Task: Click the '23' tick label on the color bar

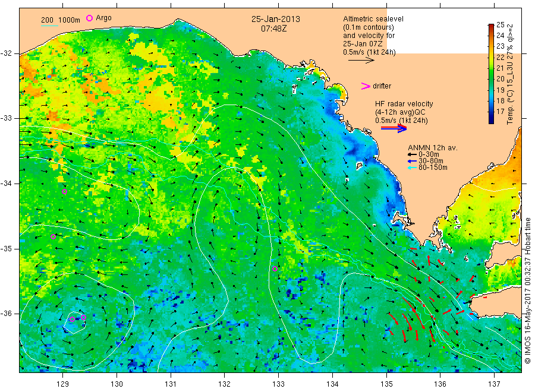Action: [x=500, y=46]
